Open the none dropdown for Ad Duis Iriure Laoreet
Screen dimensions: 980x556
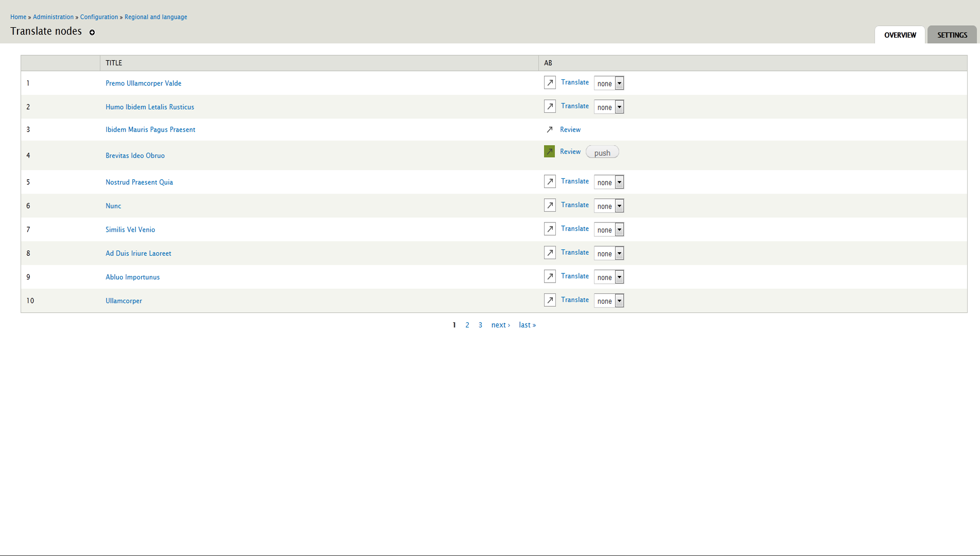pos(609,253)
